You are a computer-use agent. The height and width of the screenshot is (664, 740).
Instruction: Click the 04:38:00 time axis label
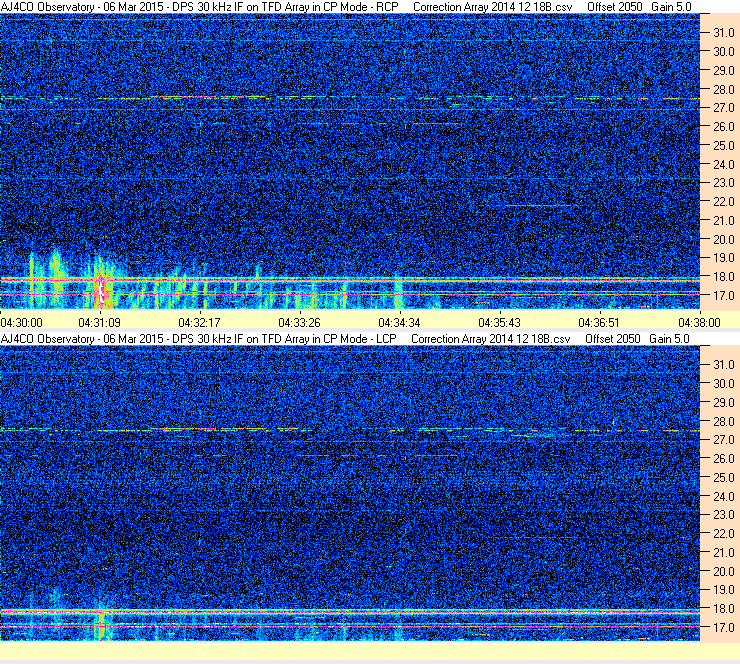699,323
